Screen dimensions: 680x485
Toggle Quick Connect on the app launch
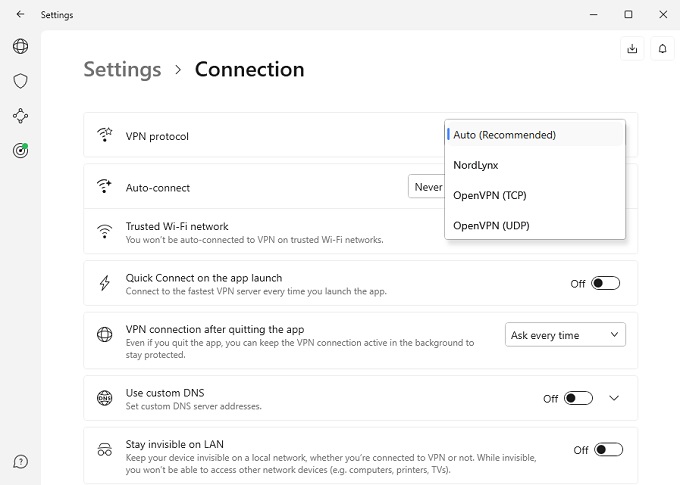[x=606, y=283]
